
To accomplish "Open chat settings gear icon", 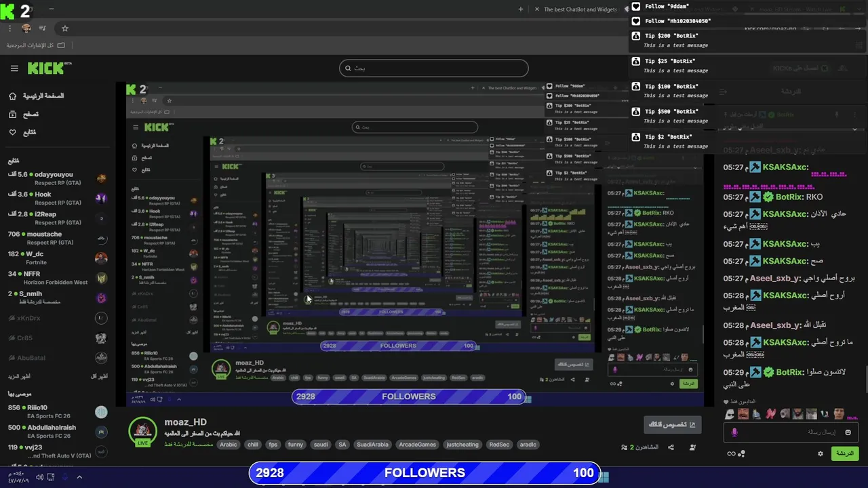I will pyautogui.click(x=821, y=453).
